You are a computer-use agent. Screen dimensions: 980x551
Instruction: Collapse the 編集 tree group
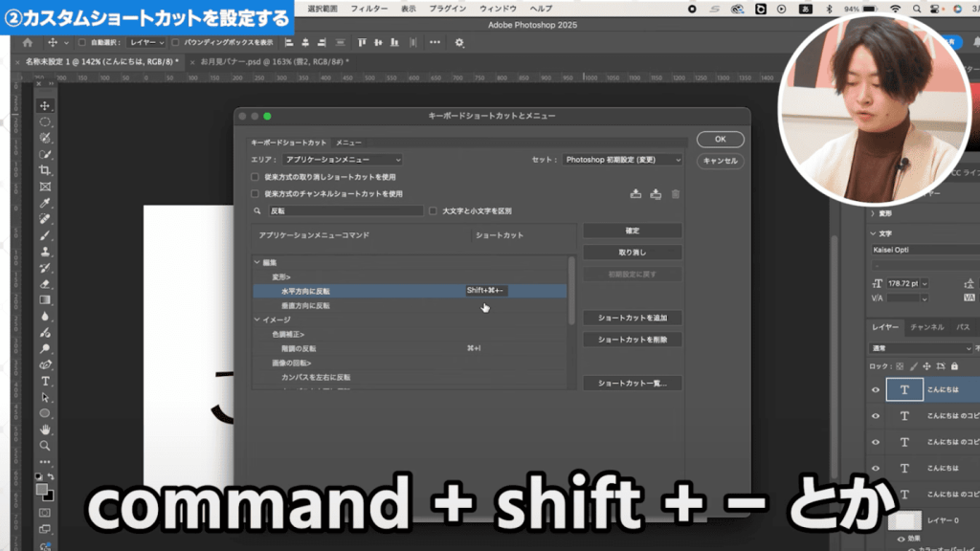tap(256, 262)
